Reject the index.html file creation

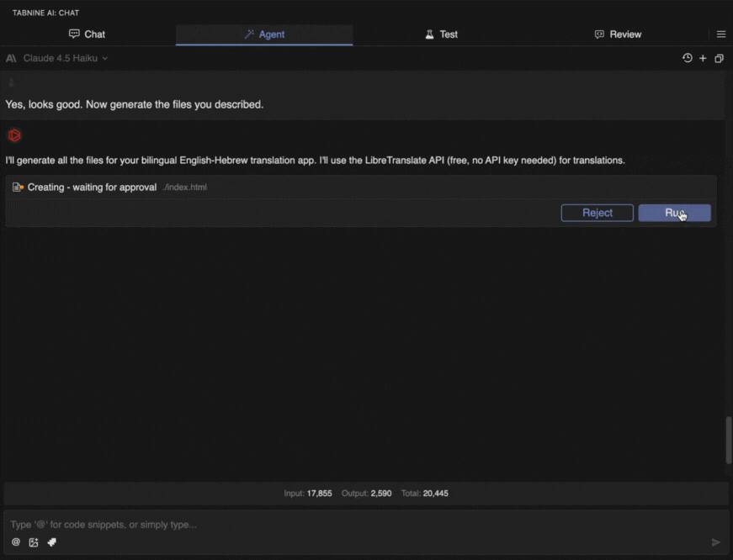pos(597,213)
